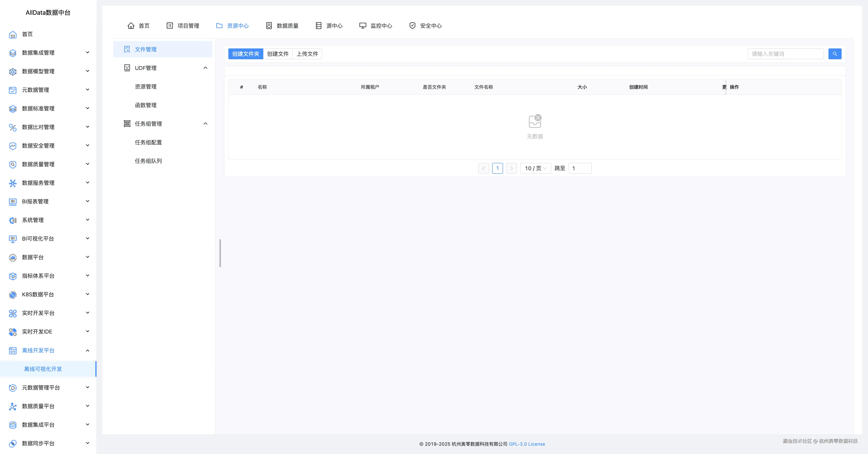Screen dimensions: 868x454
Task: Click the 数据质量 document icon in top nav
Action: [x=269, y=26]
